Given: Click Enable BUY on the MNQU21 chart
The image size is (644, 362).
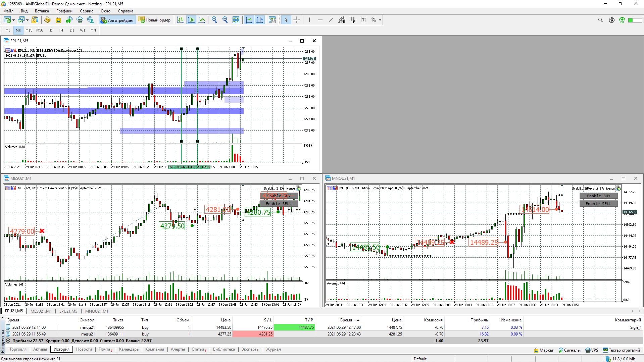Looking at the screenshot, I should (599, 196).
